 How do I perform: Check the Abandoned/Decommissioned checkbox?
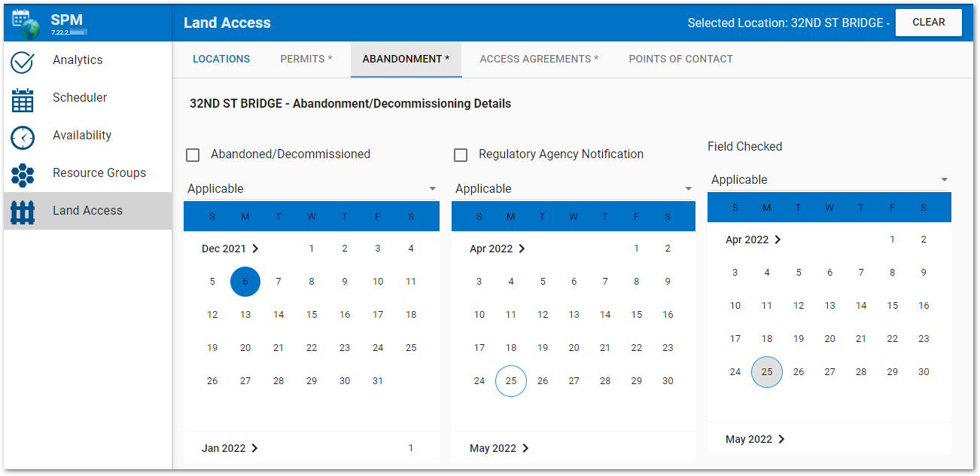click(x=193, y=155)
